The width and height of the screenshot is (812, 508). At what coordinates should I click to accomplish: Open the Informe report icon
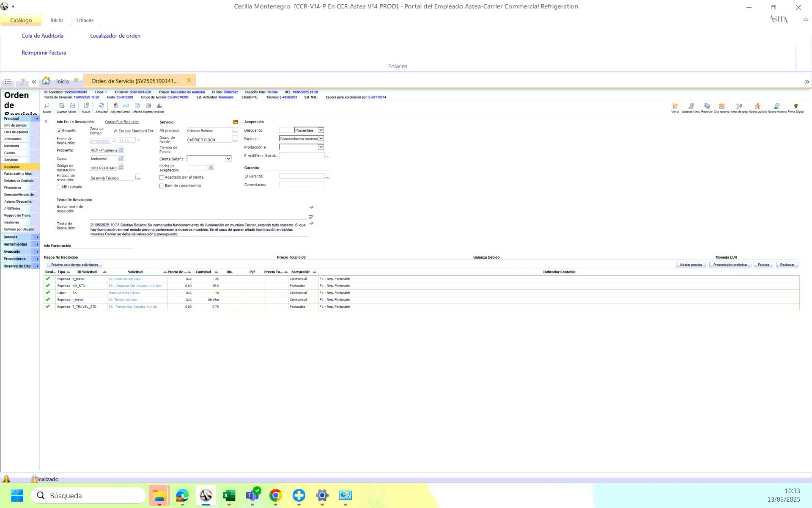137,106
